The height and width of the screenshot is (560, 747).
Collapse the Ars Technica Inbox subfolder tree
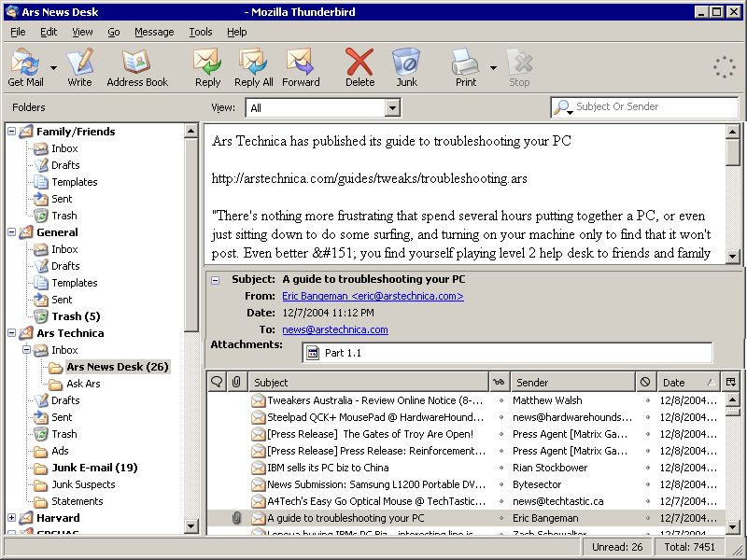(x=27, y=349)
